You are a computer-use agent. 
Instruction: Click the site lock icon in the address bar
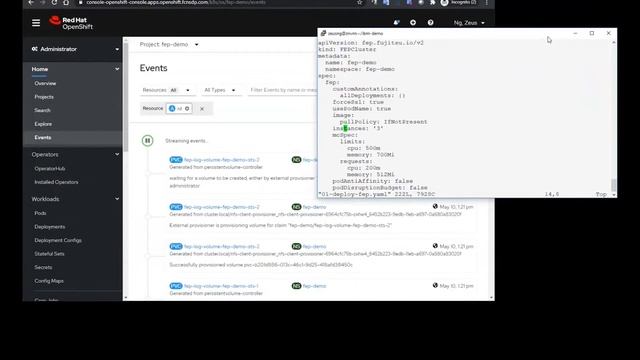tap(81, 2)
